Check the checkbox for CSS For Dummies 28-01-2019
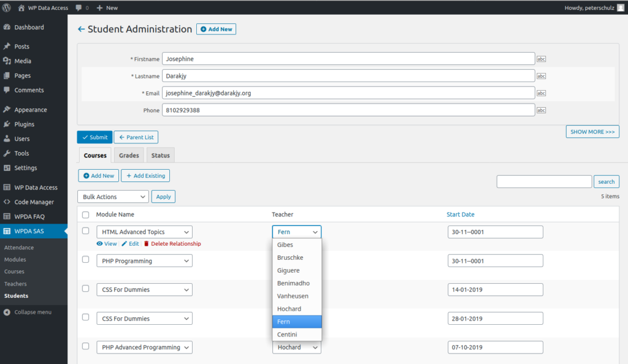628x364 pixels. coord(86,317)
